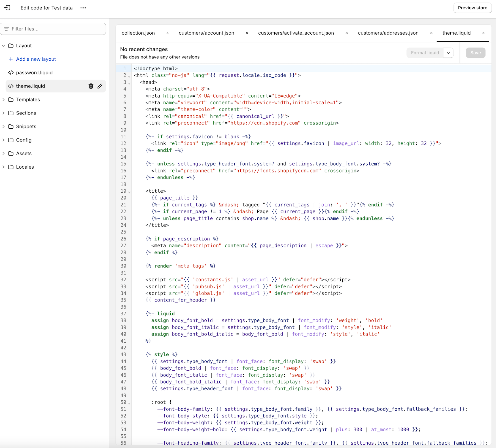Image resolution: width=496 pixels, height=448 pixels.
Task: Expand the Config folder chevron
Action: pos(3,140)
